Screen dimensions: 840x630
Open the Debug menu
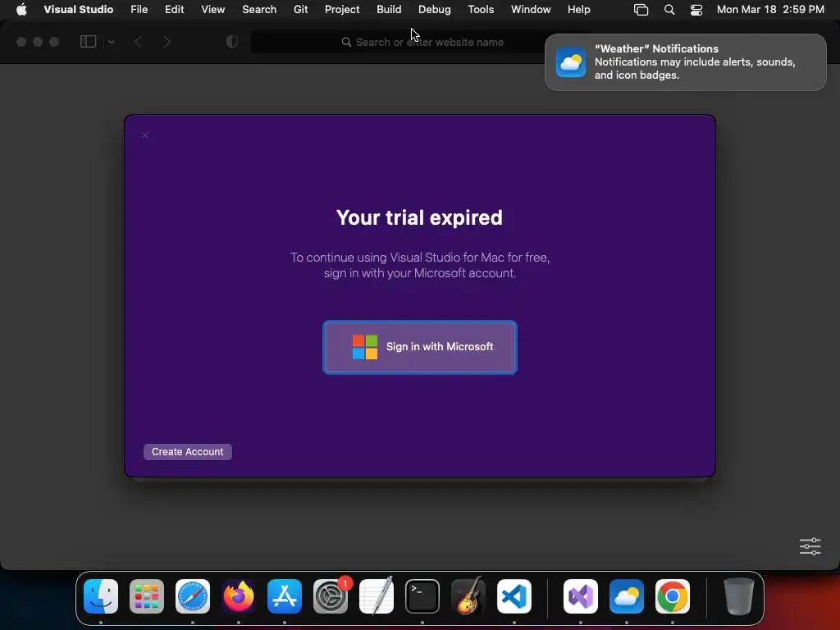[435, 10]
